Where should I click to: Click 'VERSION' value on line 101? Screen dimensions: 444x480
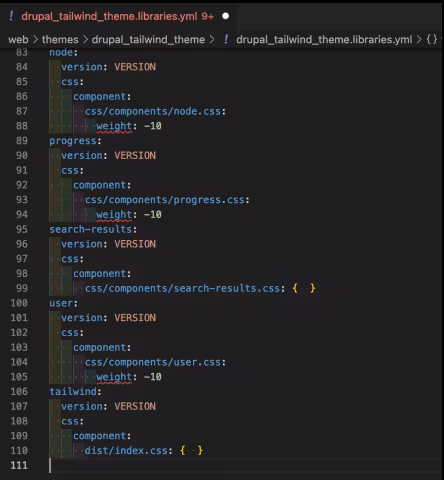pyautogui.click(x=135, y=318)
